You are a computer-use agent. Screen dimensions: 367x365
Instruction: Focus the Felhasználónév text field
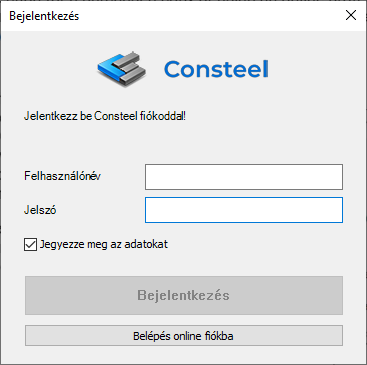click(x=244, y=177)
